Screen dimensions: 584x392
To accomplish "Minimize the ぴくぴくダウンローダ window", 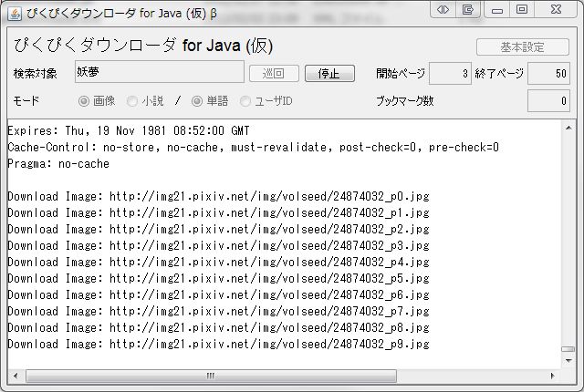I will click(x=497, y=10).
